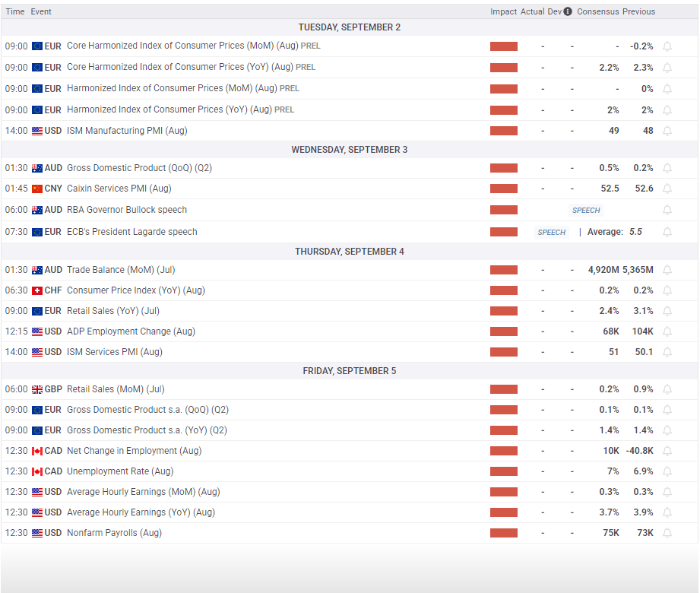Open Unemployment Rate (Aug) event

[x=120, y=471]
